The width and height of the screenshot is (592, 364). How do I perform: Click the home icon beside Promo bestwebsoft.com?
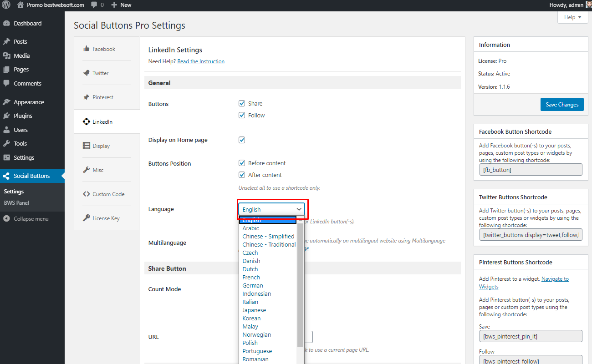[20, 5]
